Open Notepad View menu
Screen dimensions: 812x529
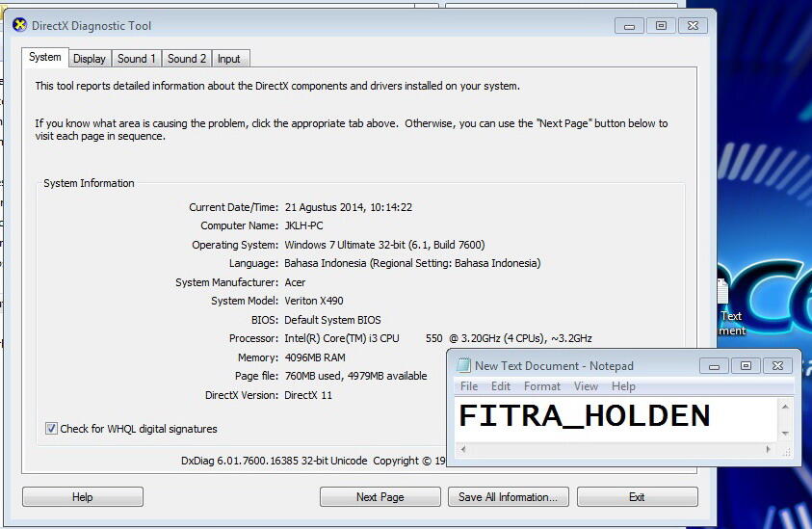coord(586,386)
